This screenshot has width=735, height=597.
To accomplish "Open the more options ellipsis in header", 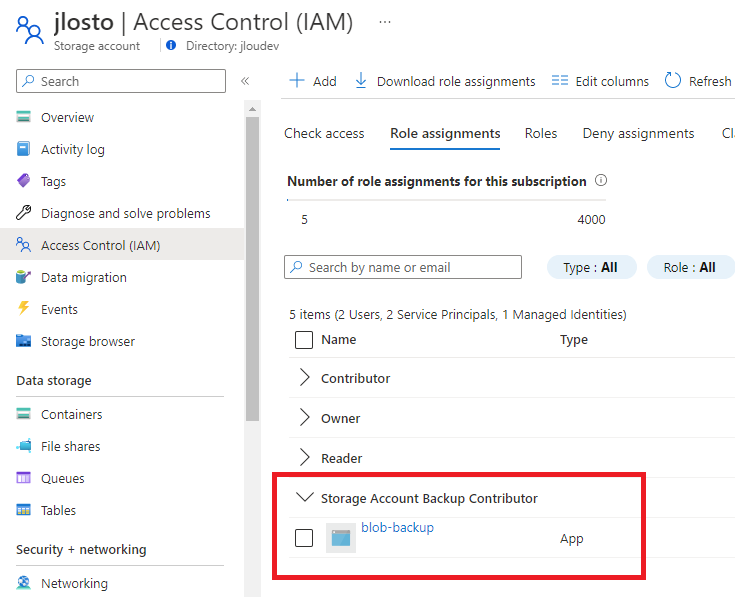I will click(385, 22).
